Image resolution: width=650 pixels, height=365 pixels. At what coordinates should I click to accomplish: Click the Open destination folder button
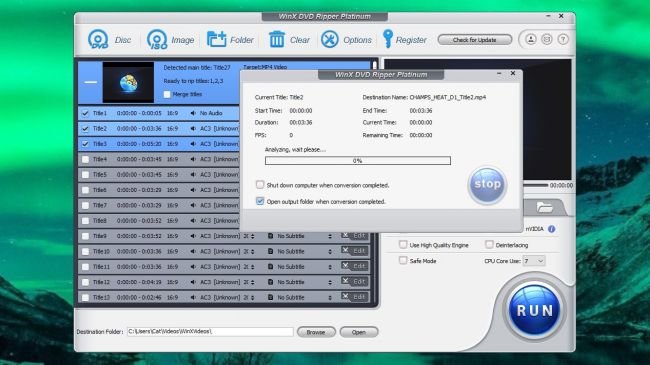[x=359, y=332]
